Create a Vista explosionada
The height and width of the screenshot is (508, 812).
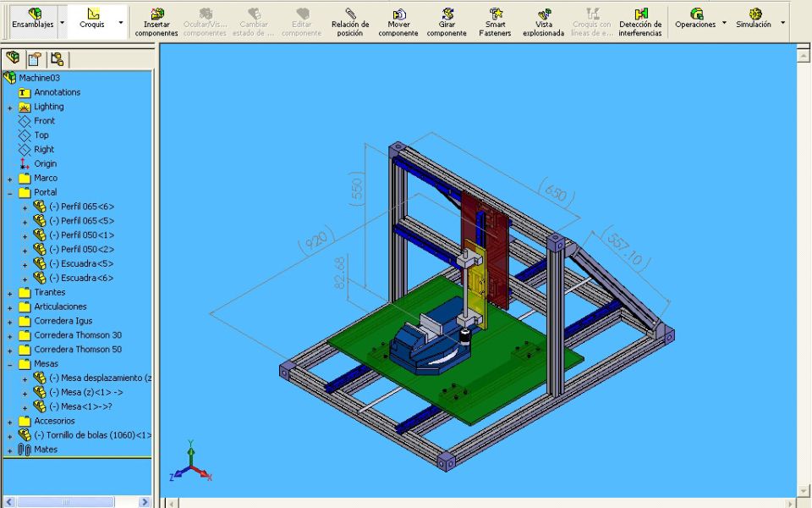(543, 21)
